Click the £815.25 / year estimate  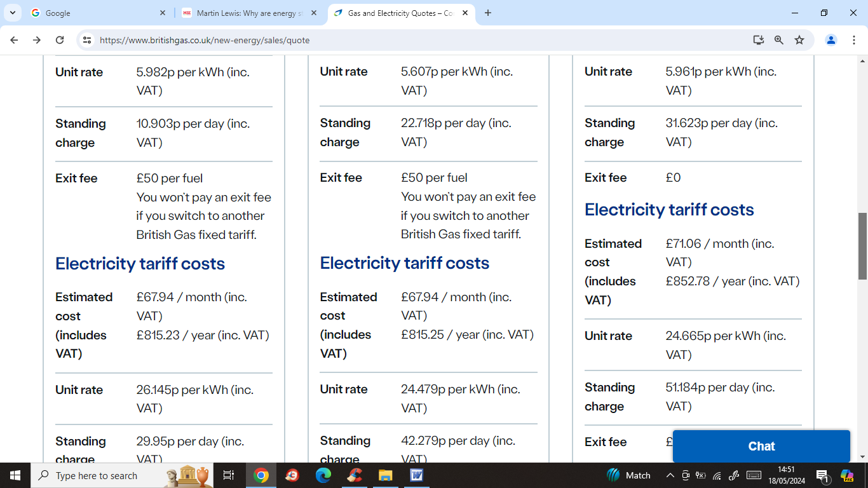[x=468, y=334]
